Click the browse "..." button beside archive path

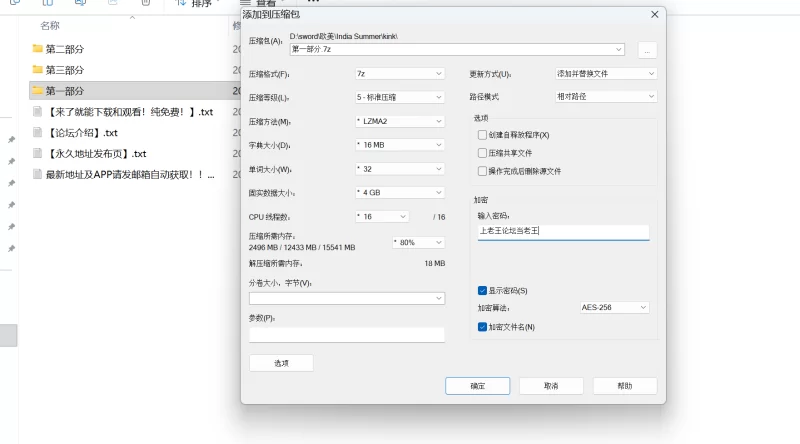tap(647, 49)
